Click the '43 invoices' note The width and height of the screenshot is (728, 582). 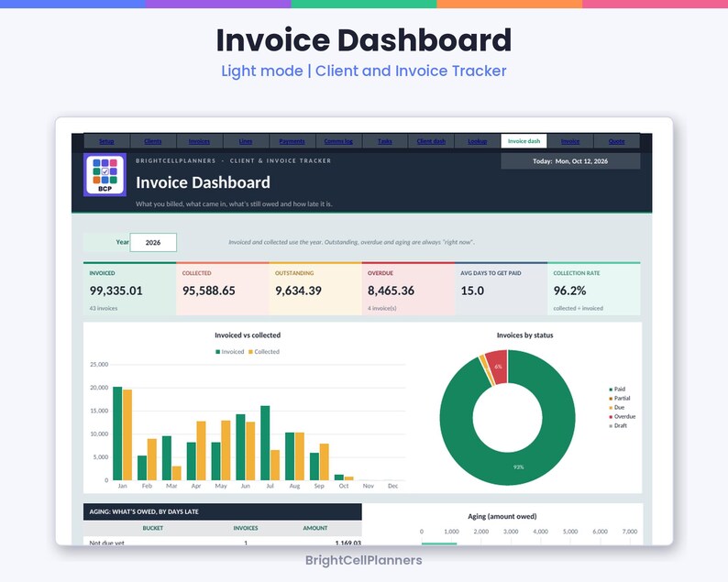click(104, 308)
